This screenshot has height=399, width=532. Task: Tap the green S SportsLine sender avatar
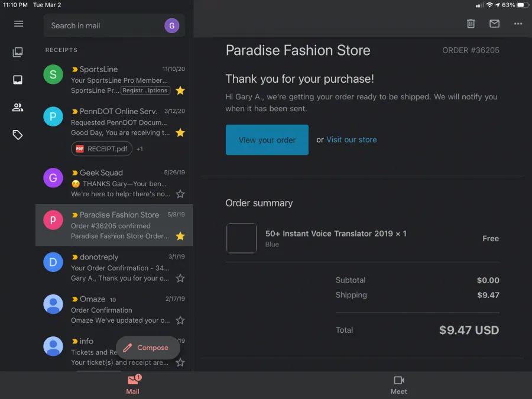pyautogui.click(x=53, y=74)
